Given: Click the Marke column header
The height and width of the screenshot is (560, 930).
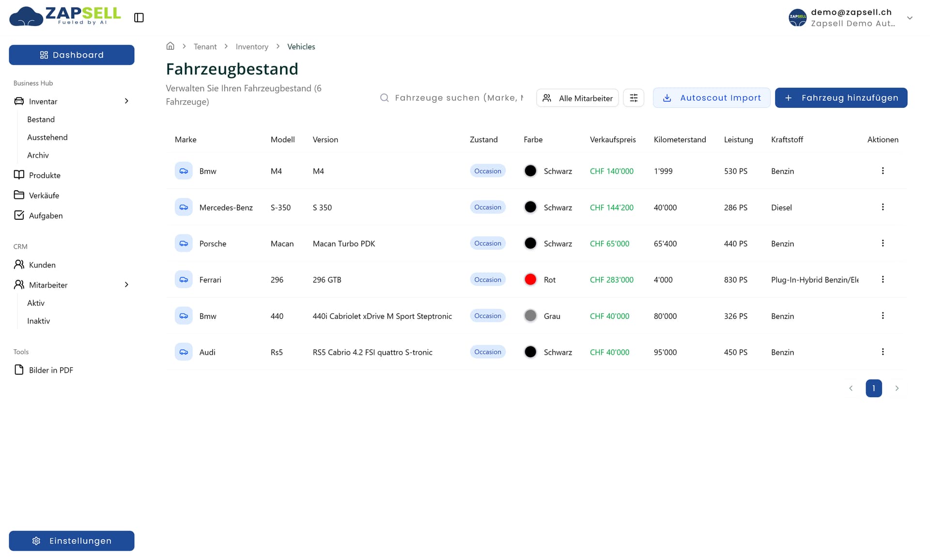Looking at the screenshot, I should pyautogui.click(x=186, y=140).
